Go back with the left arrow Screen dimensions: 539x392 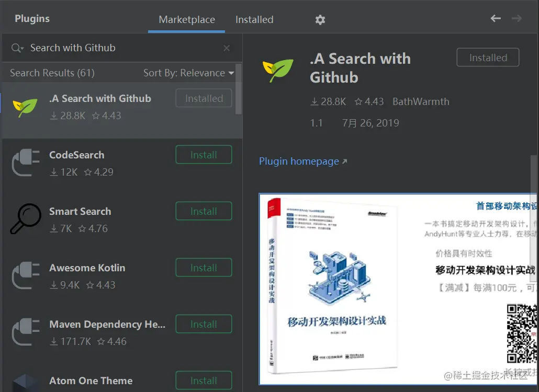pyautogui.click(x=496, y=18)
